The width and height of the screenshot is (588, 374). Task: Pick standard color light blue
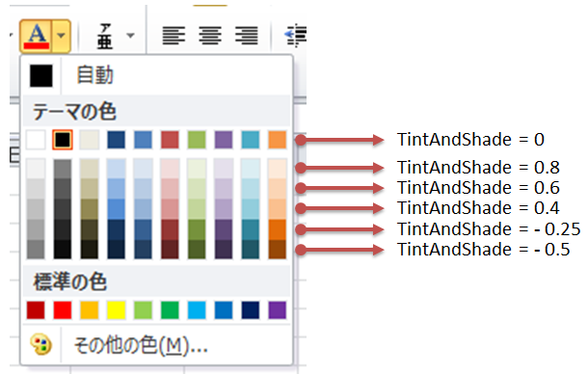point(197,310)
